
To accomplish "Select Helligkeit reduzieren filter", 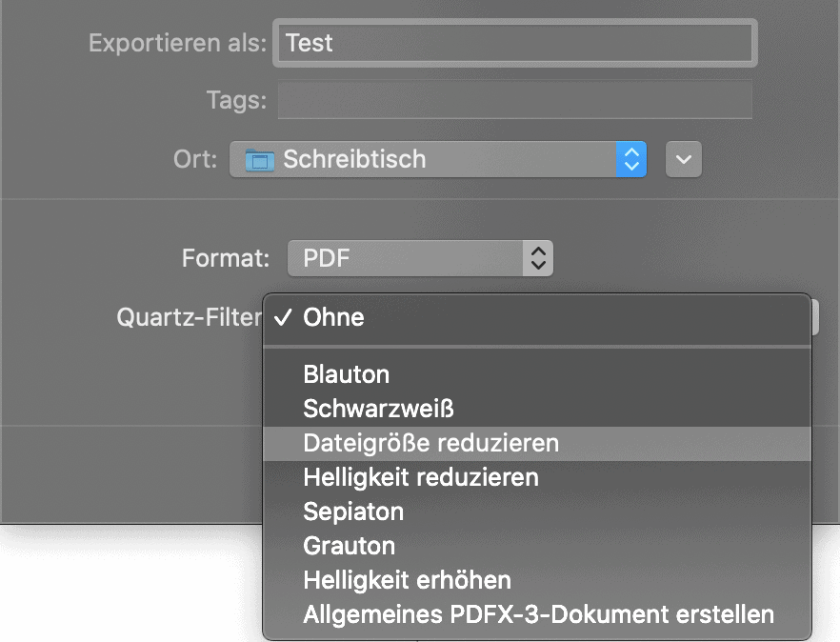I will 420,476.
